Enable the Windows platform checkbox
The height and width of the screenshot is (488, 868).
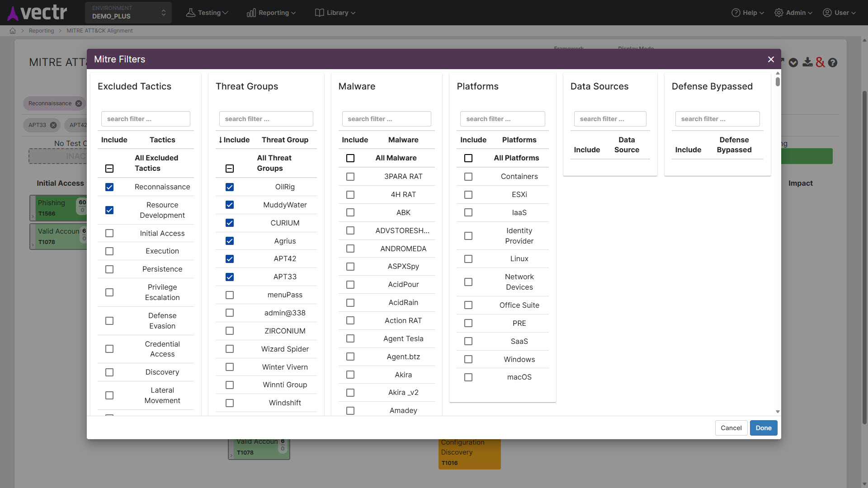click(468, 360)
